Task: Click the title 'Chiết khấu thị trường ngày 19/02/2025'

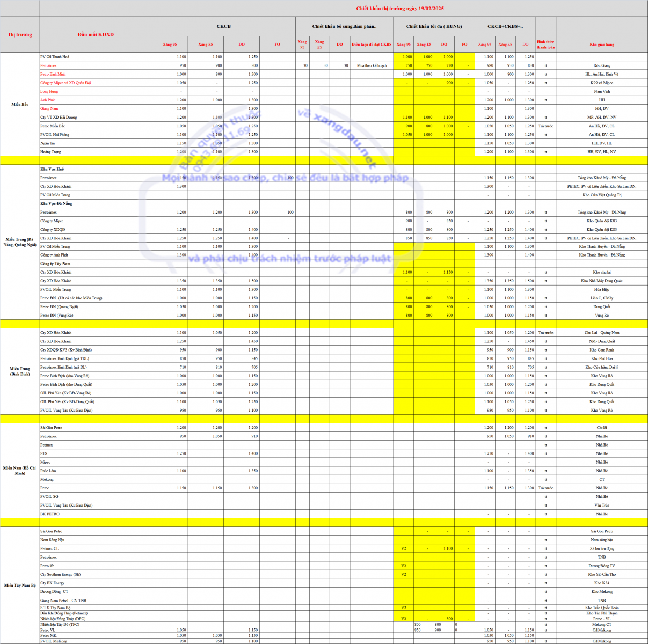Action: [x=400, y=9]
